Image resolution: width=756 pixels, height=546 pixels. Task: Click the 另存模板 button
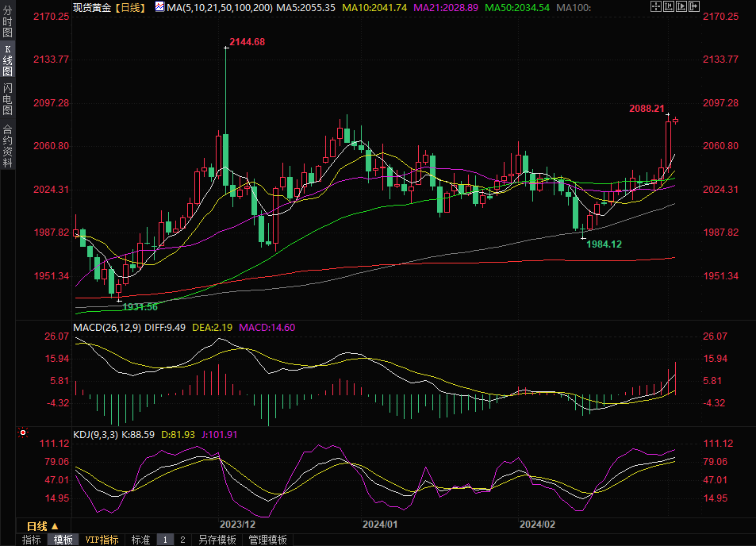217,540
